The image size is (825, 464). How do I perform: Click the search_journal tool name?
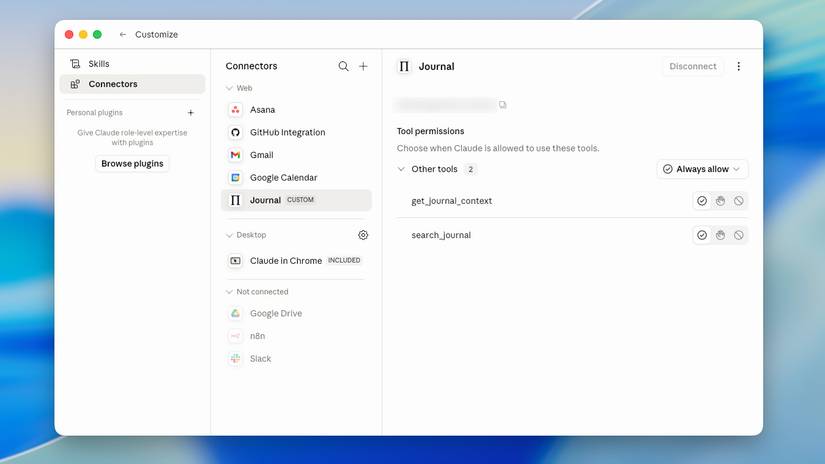click(x=441, y=235)
